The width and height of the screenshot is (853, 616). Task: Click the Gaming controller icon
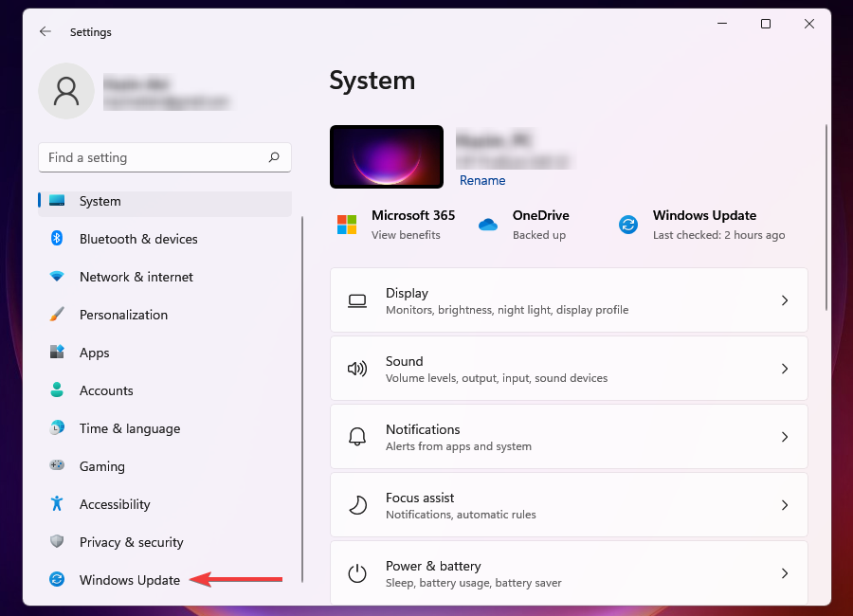57,465
